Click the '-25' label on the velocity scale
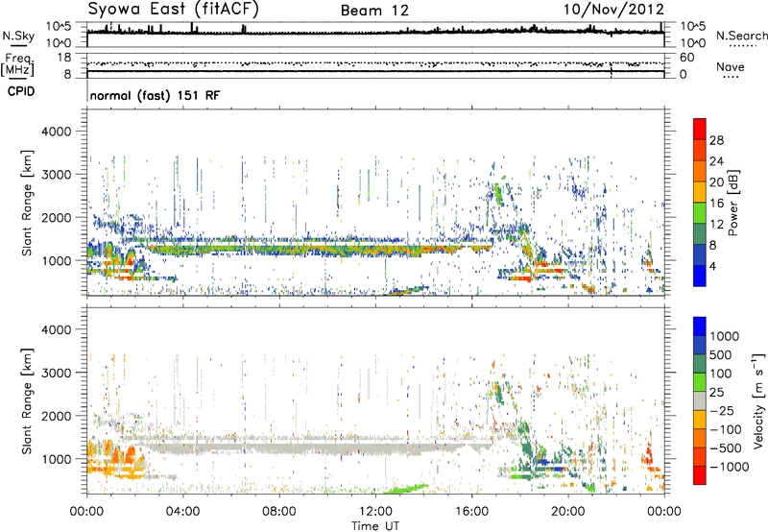This screenshot has width=768, height=532. [x=721, y=411]
